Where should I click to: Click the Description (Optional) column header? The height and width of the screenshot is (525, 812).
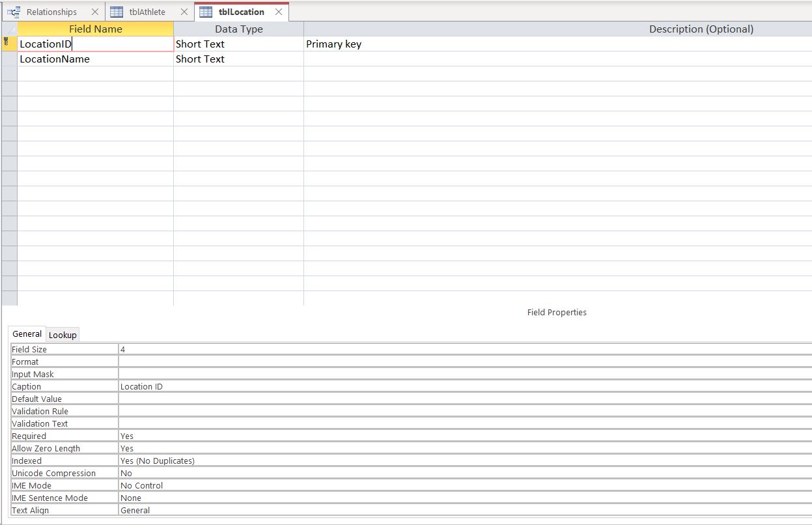tap(558, 29)
